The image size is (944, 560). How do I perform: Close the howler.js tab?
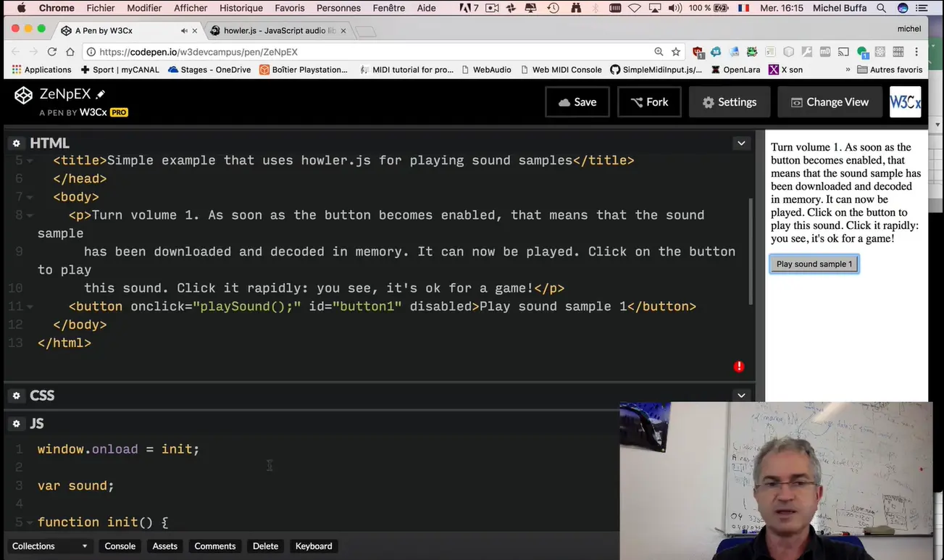[343, 31]
